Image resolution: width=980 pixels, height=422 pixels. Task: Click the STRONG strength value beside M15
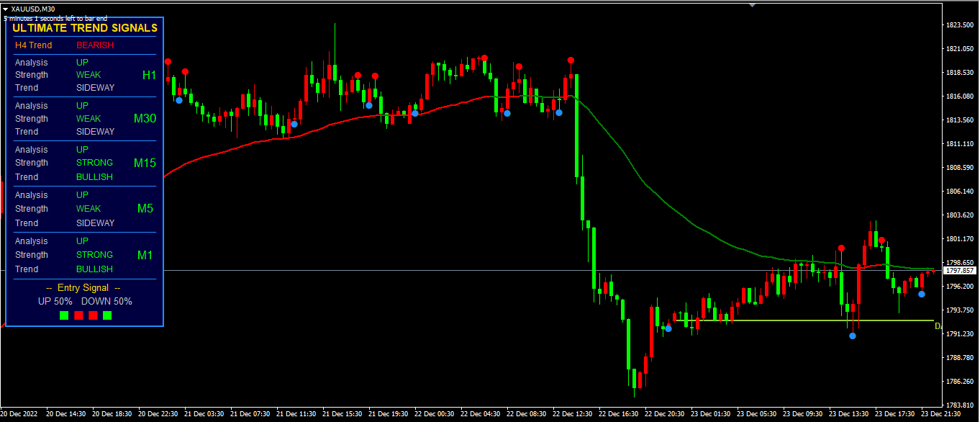point(94,163)
